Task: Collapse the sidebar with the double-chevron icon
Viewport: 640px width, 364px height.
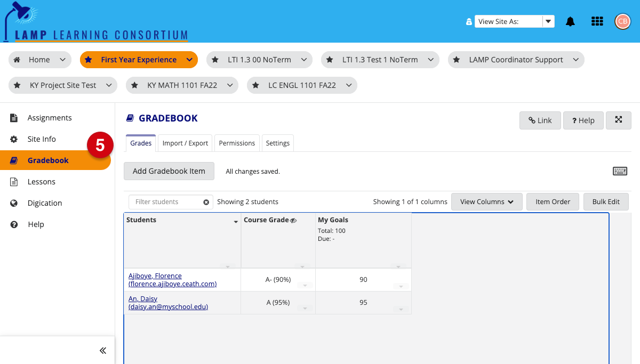Action: [x=103, y=350]
